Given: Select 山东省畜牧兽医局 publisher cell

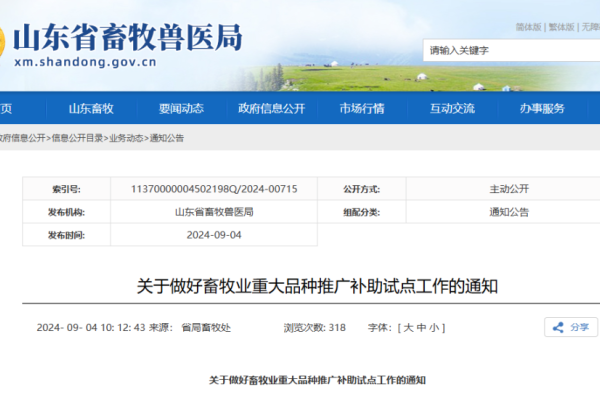Looking at the screenshot, I should [214, 212].
